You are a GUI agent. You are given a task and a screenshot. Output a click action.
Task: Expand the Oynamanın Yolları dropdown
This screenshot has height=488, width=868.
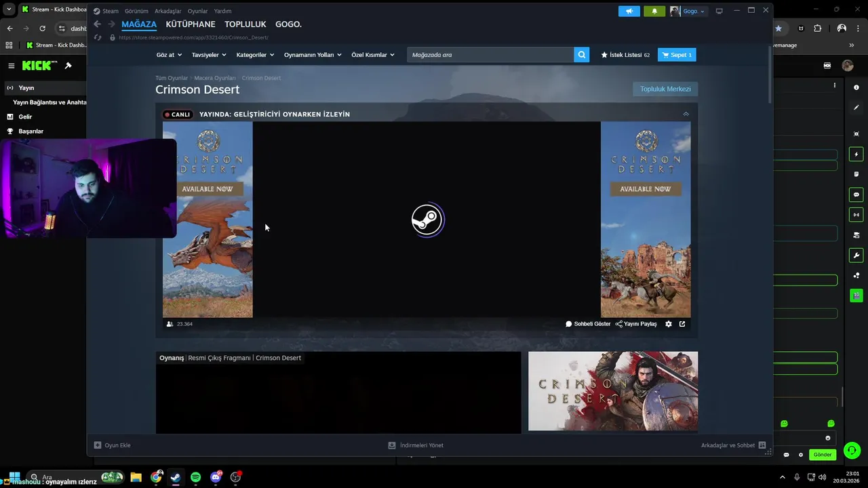[313, 55]
